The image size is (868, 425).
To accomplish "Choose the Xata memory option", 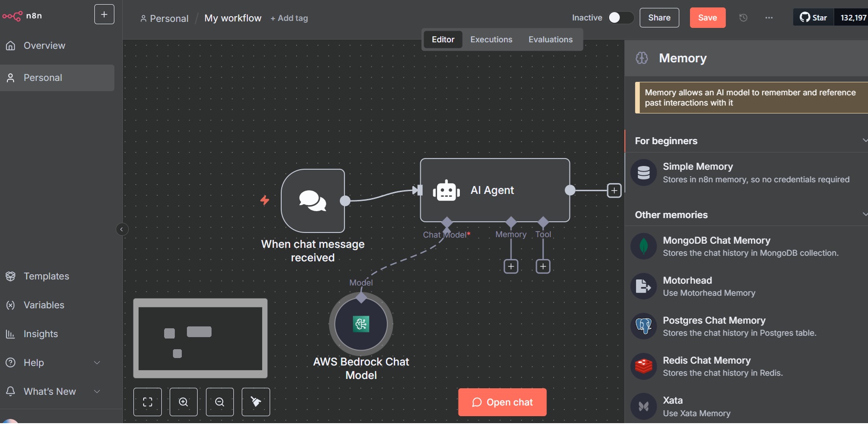I will click(746, 406).
